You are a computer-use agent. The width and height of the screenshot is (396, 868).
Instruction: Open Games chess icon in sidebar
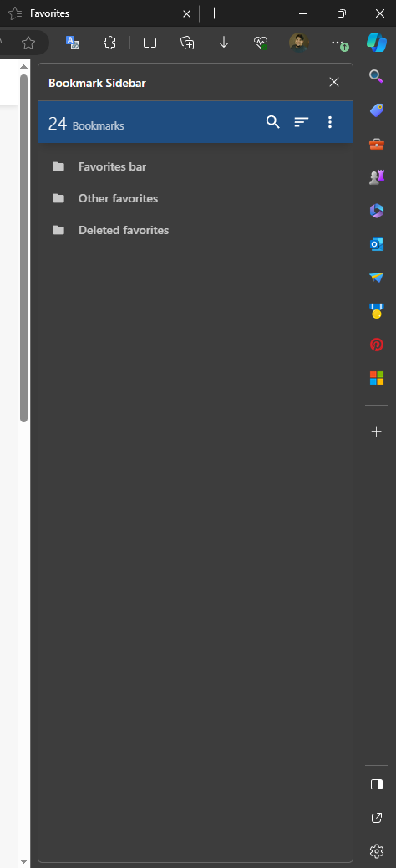pyautogui.click(x=377, y=177)
